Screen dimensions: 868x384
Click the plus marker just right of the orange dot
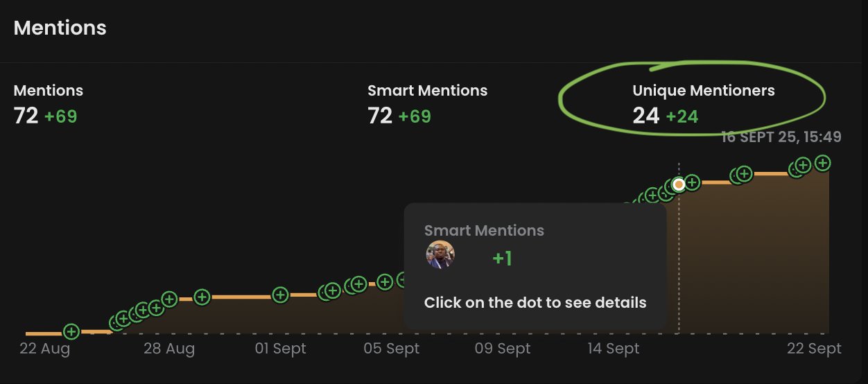pos(691,183)
